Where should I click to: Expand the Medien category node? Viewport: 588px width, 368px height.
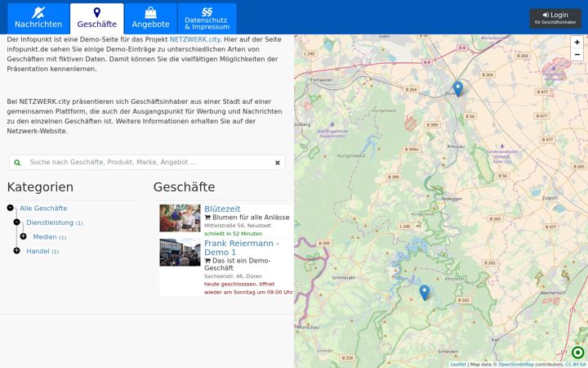pyautogui.click(x=23, y=236)
